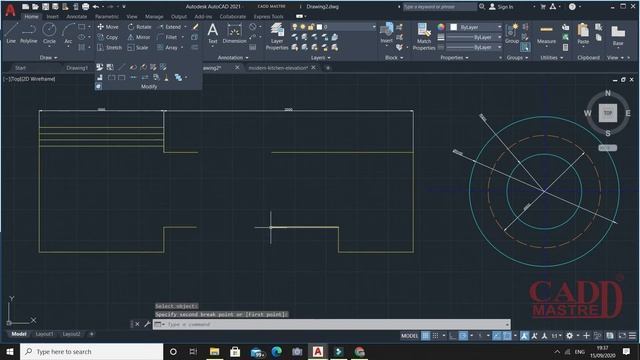
Task: Choose the Array command
Action: (167, 48)
